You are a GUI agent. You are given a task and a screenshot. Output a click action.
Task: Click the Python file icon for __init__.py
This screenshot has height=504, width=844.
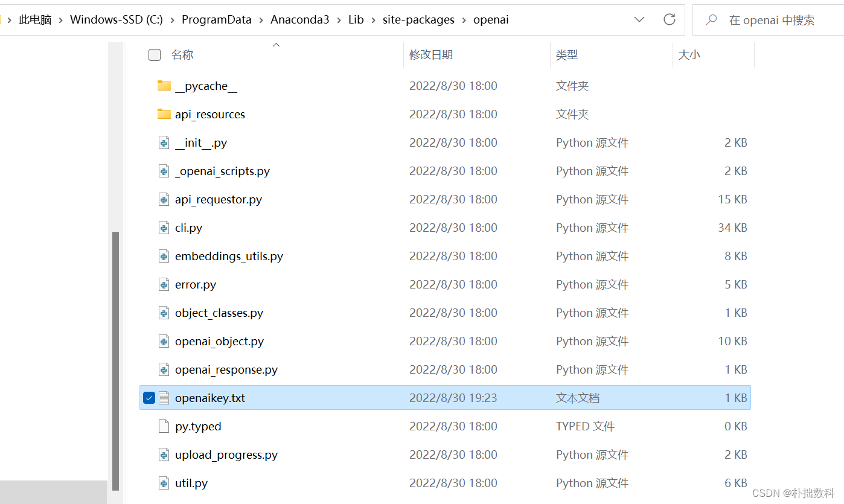coord(164,142)
